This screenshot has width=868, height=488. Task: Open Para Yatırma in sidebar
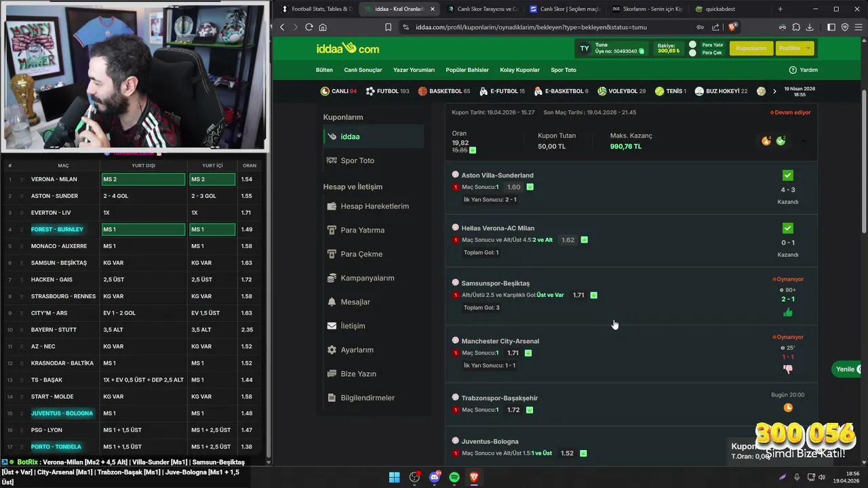click(x=362, y=230)
